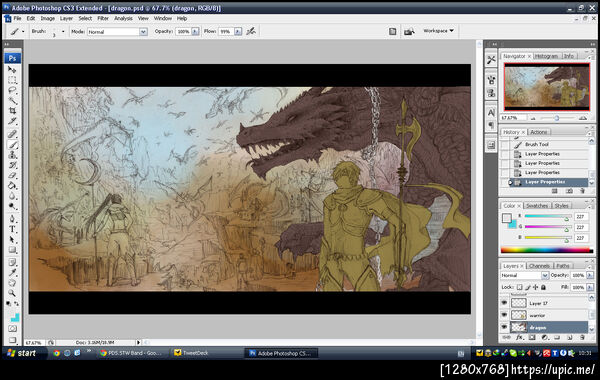Viewport: 600px width, 380px height.
Task: Select the Magic Wand tool
Action: pos(12,101)
